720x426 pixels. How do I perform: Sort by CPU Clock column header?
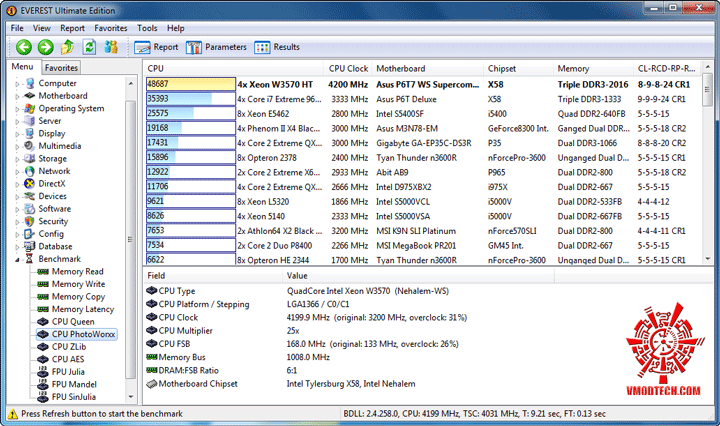348,68
